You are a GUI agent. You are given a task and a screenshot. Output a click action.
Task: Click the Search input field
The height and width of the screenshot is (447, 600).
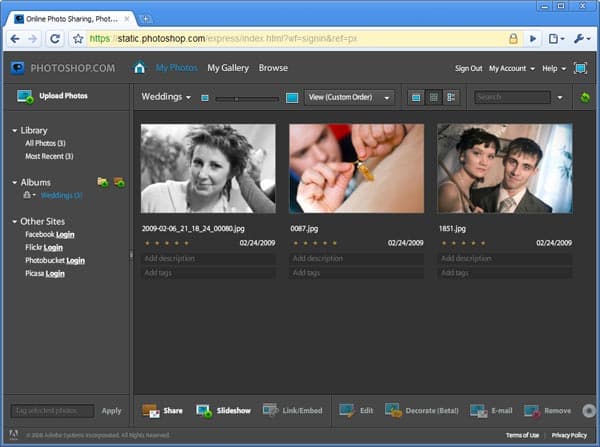point(512,97)
